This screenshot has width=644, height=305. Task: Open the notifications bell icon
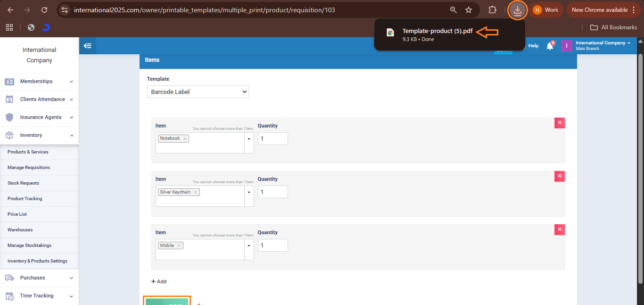[x=550, y=46]
